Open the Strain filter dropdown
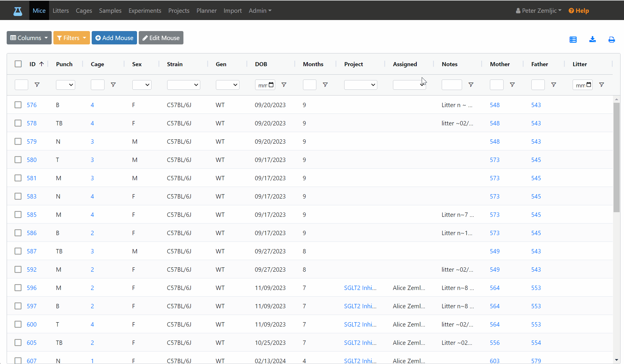 point(183,85)
